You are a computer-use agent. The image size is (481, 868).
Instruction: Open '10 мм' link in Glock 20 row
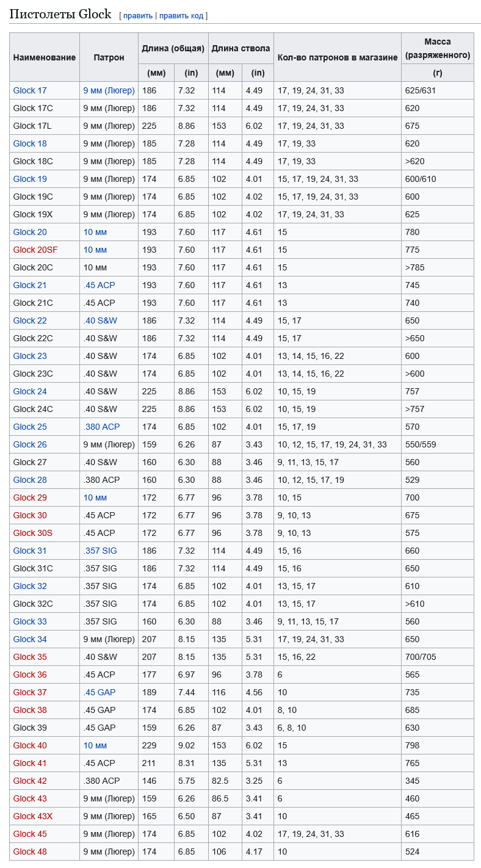click(95, 232)
